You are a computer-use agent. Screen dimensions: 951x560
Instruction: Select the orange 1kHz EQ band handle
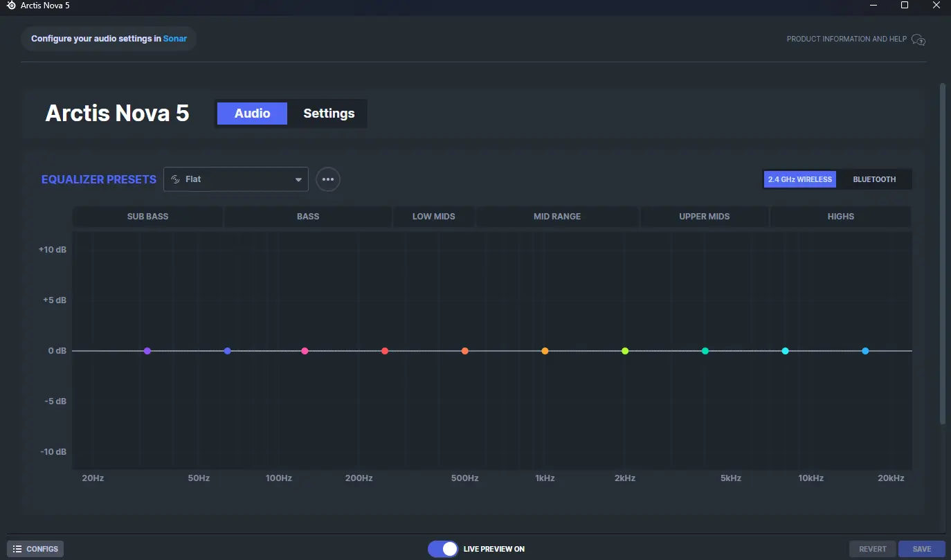click(545, 351)
